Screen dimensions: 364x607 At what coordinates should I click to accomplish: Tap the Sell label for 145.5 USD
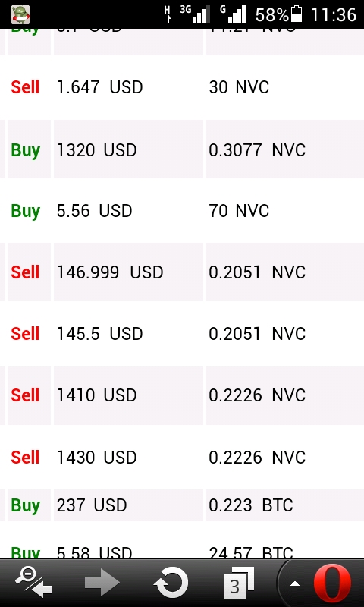[x=25, y=334]
